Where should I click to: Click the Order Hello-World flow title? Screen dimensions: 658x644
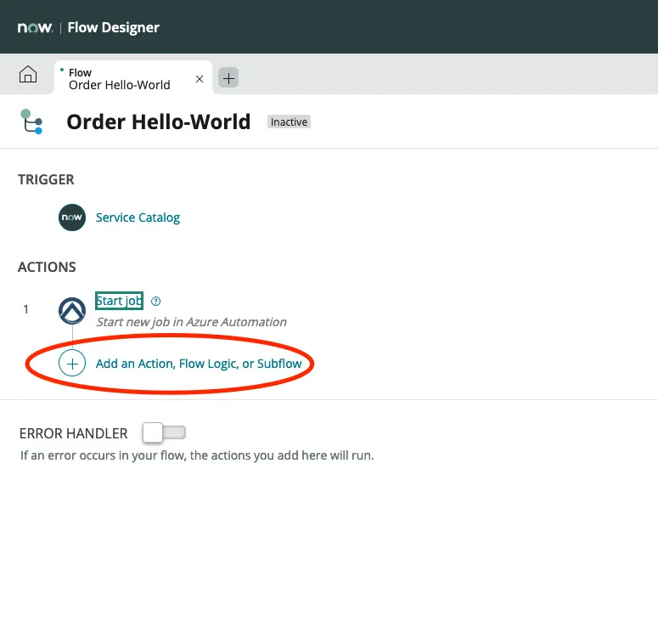point(159,121)
